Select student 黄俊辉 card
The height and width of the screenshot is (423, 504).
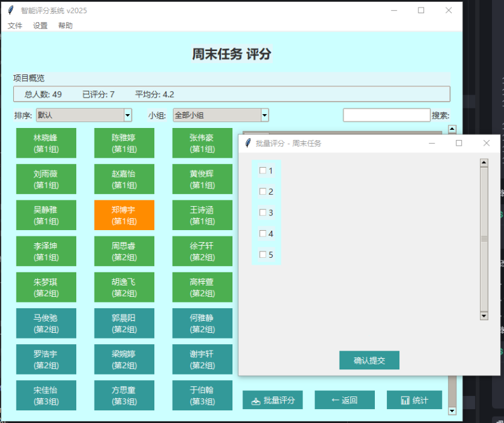point(202,179)
